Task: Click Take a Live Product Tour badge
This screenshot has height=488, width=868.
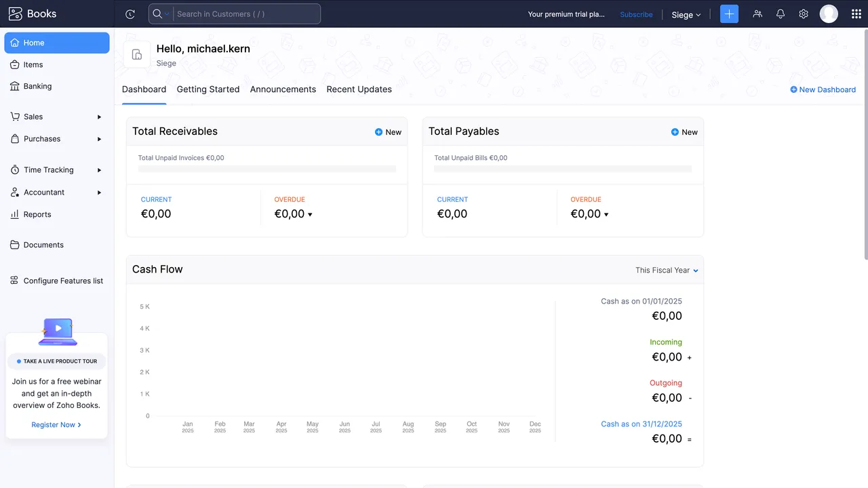Action: point(57,361)
